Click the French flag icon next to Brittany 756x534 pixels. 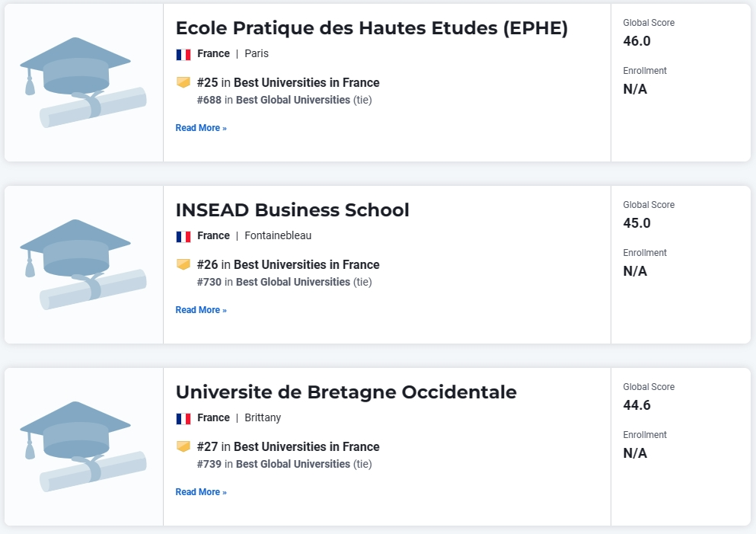pos(183,418)
